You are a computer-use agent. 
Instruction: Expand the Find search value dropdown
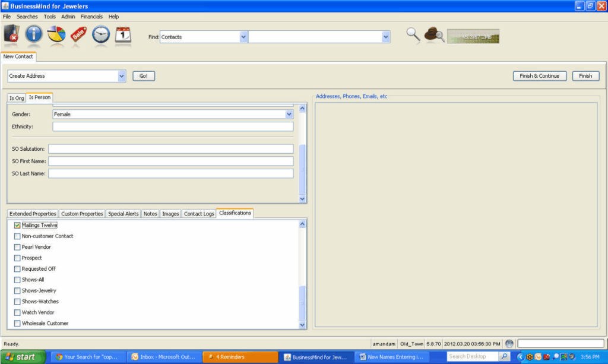click(x=385, y=37)
